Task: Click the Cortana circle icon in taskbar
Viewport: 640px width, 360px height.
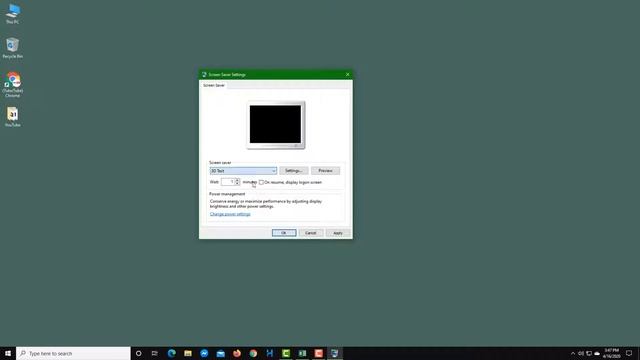Action: pos(138,353)
